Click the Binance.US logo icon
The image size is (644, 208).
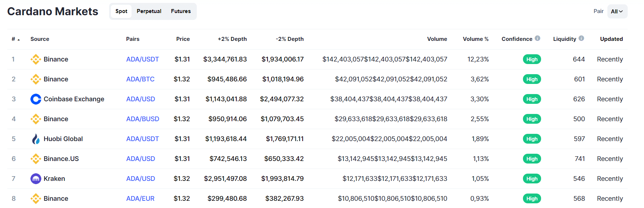(x=36, y=159)
